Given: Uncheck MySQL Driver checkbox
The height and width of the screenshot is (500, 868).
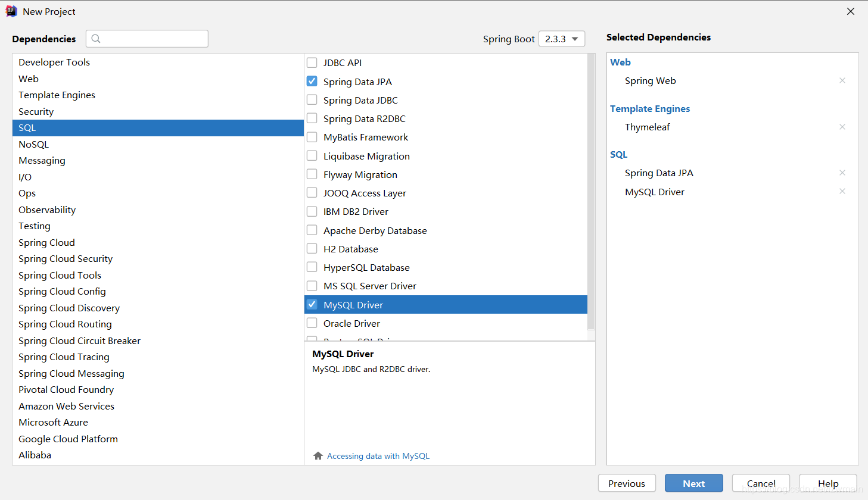Looking at the screenshot, I should (x=312, y=304).
